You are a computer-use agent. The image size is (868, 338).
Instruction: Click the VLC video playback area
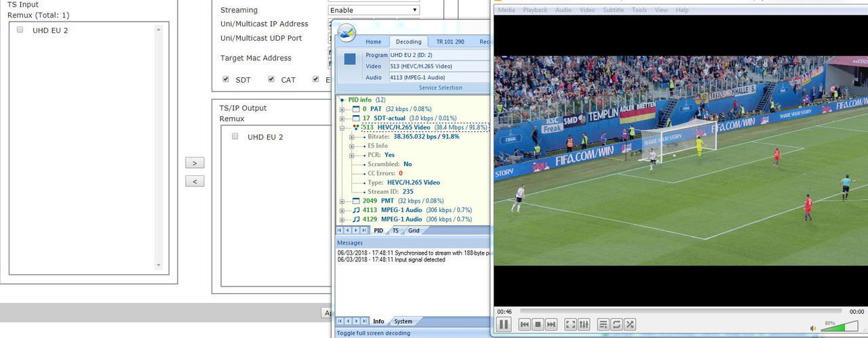(681, 160)
